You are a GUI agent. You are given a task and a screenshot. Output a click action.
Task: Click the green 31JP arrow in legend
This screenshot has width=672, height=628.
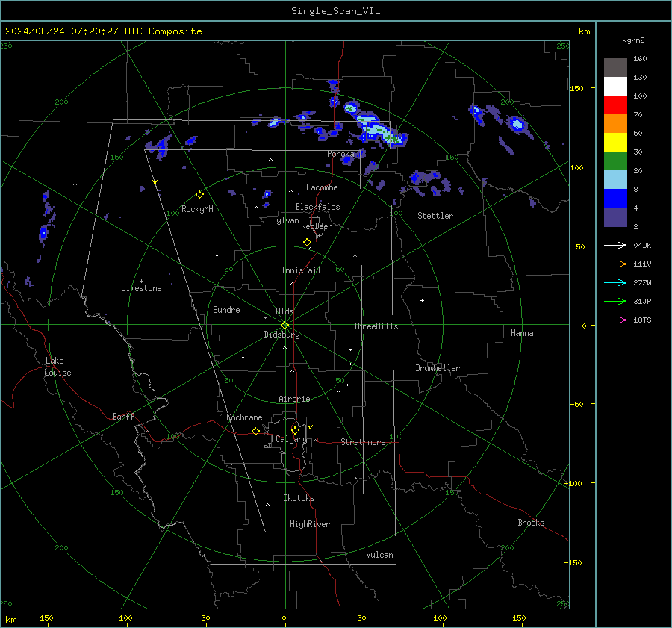point(615,302)
